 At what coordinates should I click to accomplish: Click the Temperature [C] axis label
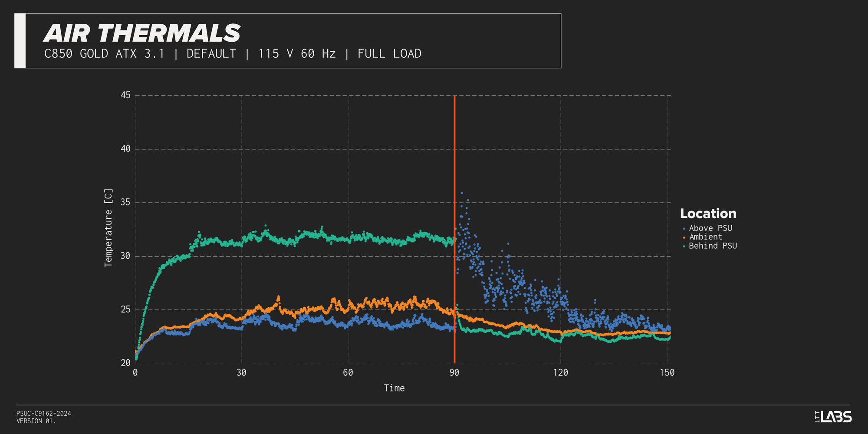pyautogui.click(x=108, y=228)
